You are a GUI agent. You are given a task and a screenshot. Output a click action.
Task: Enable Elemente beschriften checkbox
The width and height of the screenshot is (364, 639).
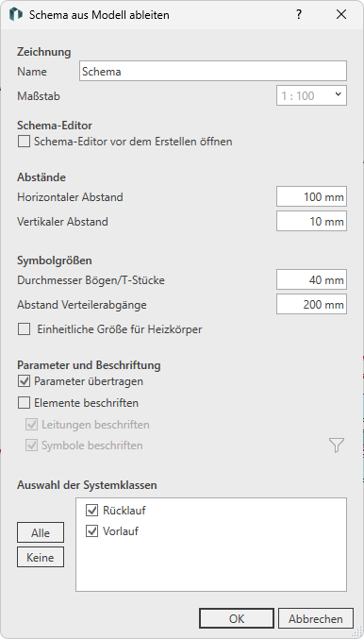coord(24,403)
